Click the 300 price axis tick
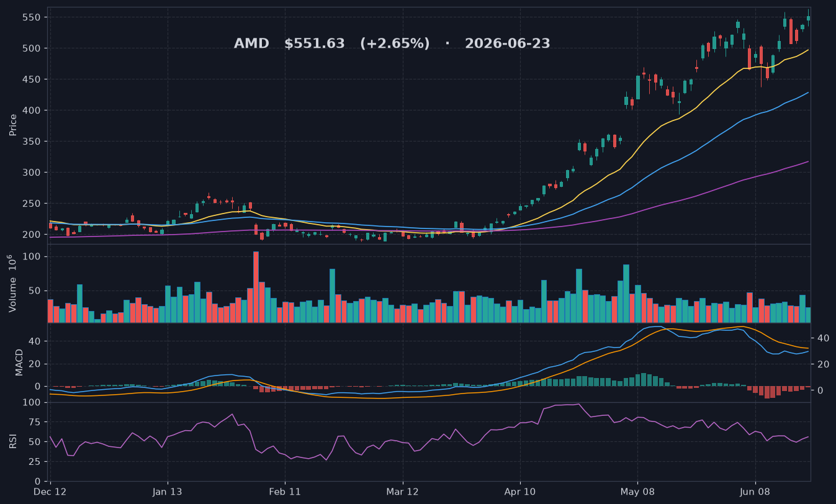 32,173
